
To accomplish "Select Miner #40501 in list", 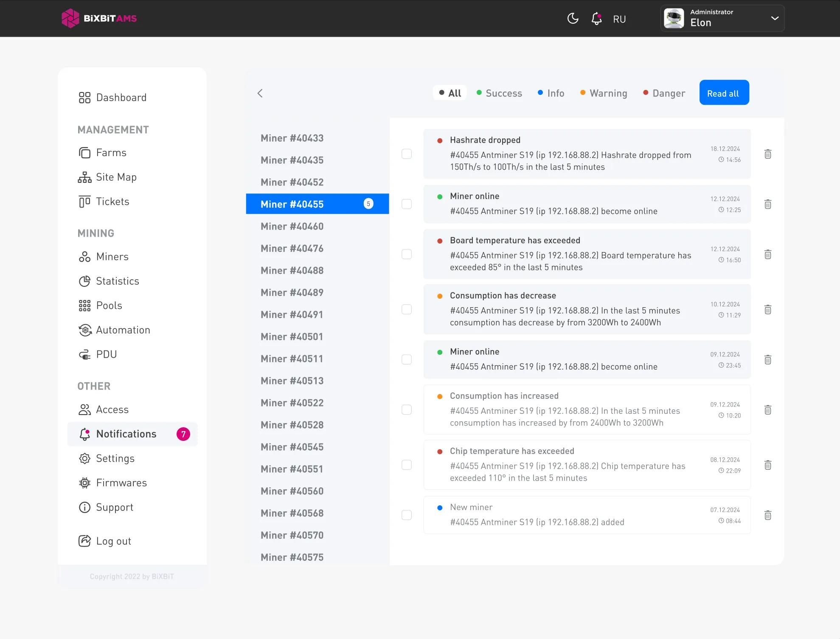I will pyautogui.click(x=292, y=336).
